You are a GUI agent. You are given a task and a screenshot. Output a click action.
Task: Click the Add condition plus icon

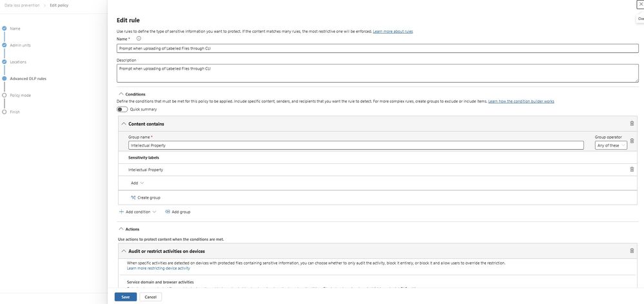click(121, 212)
